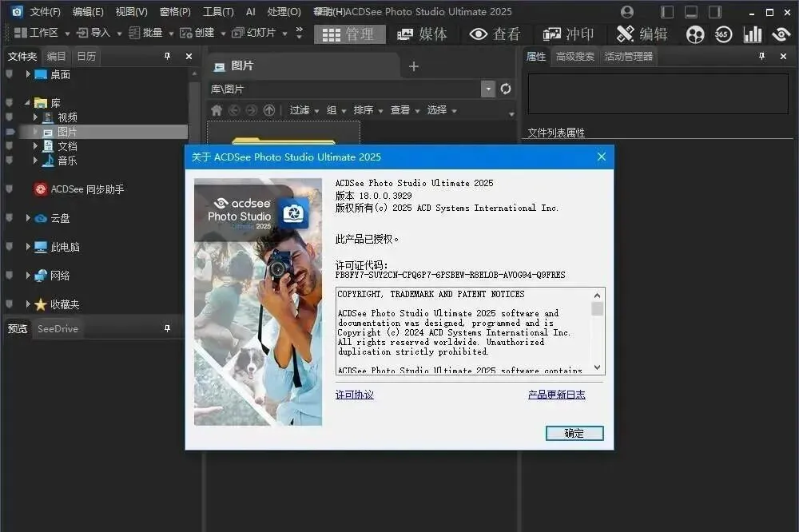Pin the Preview pane
The width and height of the screenshot is (799, 532).
pyautogui.click(x=167, y=328)
